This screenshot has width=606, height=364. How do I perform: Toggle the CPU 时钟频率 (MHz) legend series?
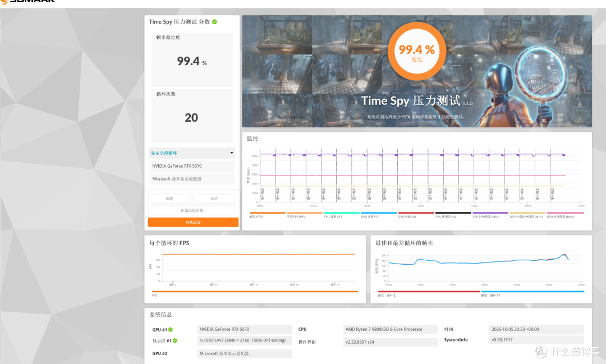pyautogui.click(x=490, y=215)
